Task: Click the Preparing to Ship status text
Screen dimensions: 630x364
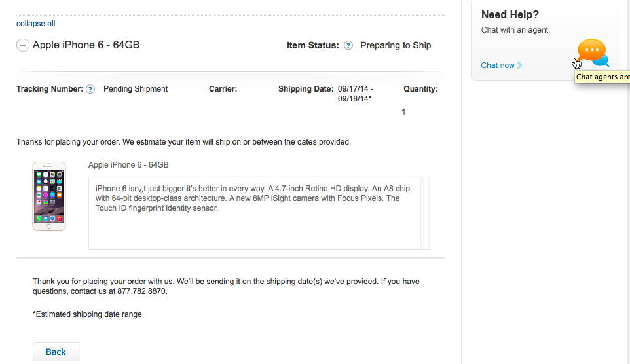Action: [396, 45]
